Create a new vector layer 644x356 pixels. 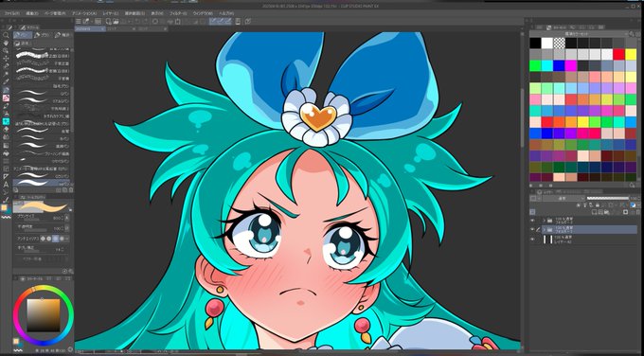[600, 212]
